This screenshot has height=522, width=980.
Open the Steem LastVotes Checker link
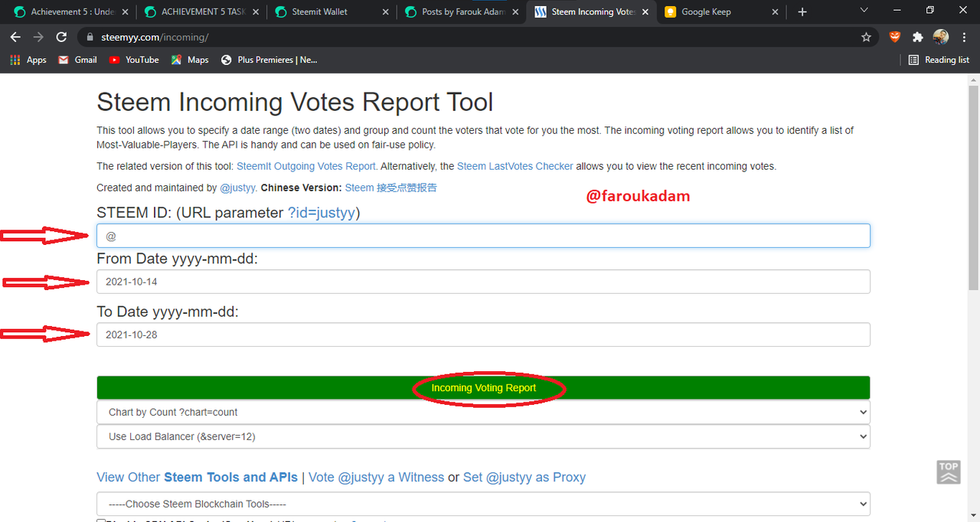coord(514,166)
